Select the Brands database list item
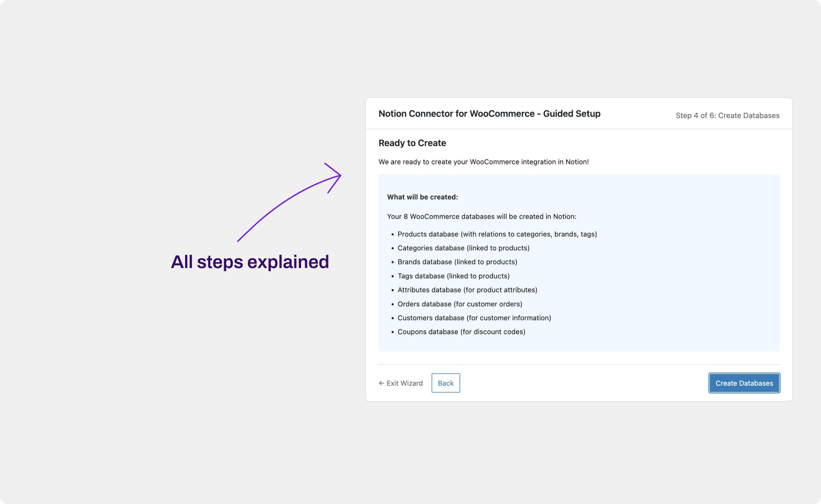This screenshot has height=504, width=821. 457,262
